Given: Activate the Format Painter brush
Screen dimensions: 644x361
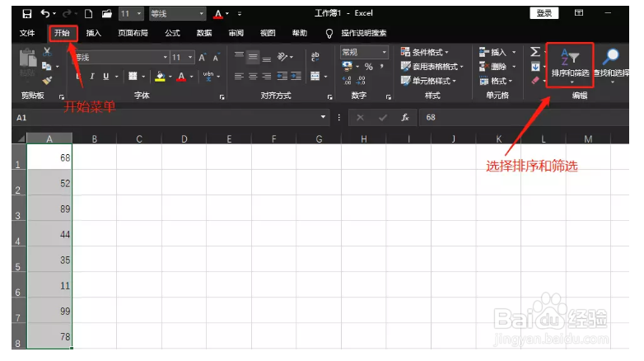Looking at the screenshot, I should (x=47, y=80).
